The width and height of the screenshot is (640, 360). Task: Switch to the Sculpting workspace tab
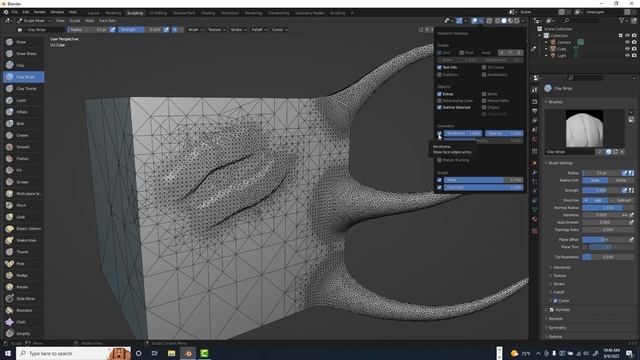coord(135,13)
